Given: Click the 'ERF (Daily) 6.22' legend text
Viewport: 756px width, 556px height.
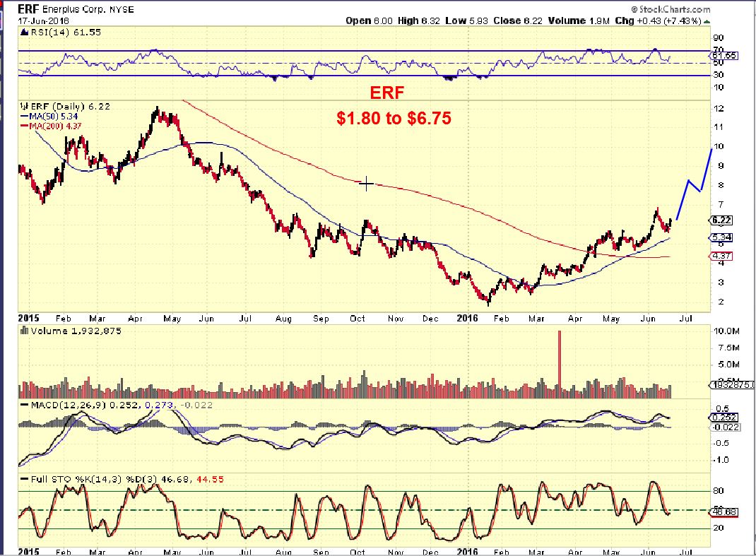Looking at the screenshot, I should (x=71, y=106).
